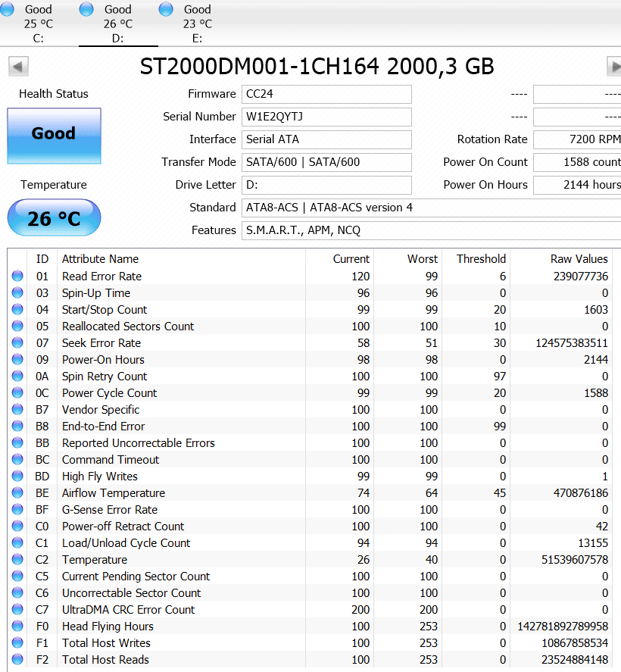Screen dimensions: 621x672
Task: Click status icon of G-Sense Error Rate
Action: point(17,510)
